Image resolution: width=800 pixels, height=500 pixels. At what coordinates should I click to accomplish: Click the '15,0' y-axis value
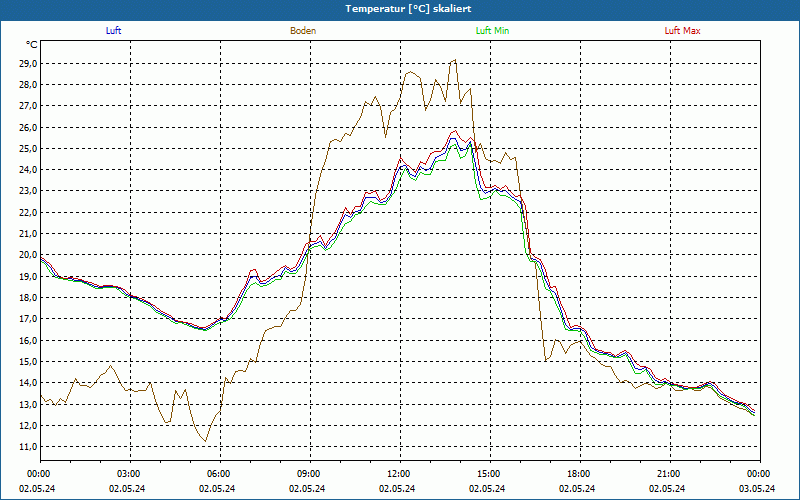[x=28, y=362]
